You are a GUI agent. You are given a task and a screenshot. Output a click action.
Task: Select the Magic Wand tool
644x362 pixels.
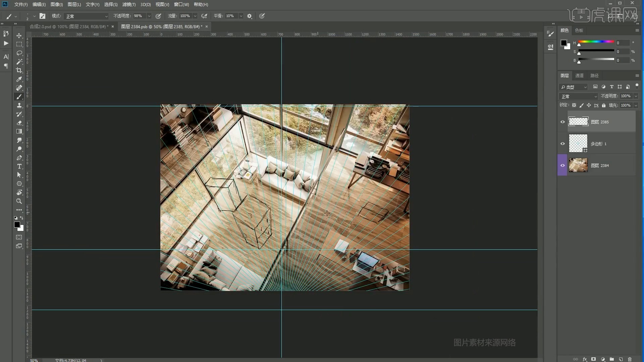click(19, 62)
